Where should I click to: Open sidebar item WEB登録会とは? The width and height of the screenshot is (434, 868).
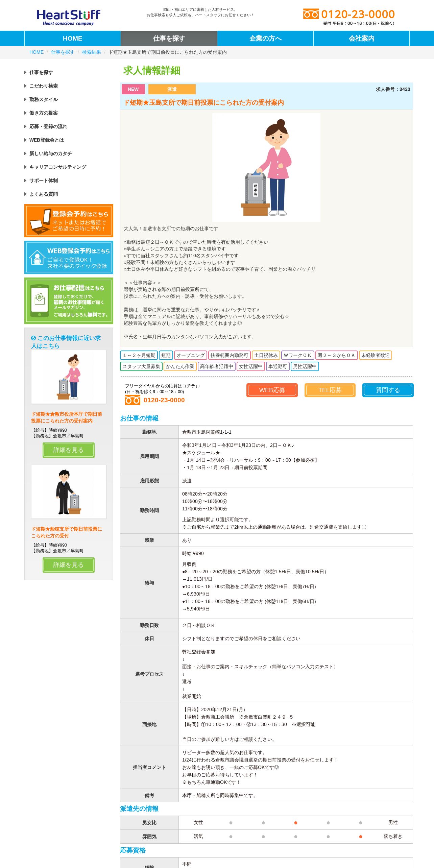47,140
